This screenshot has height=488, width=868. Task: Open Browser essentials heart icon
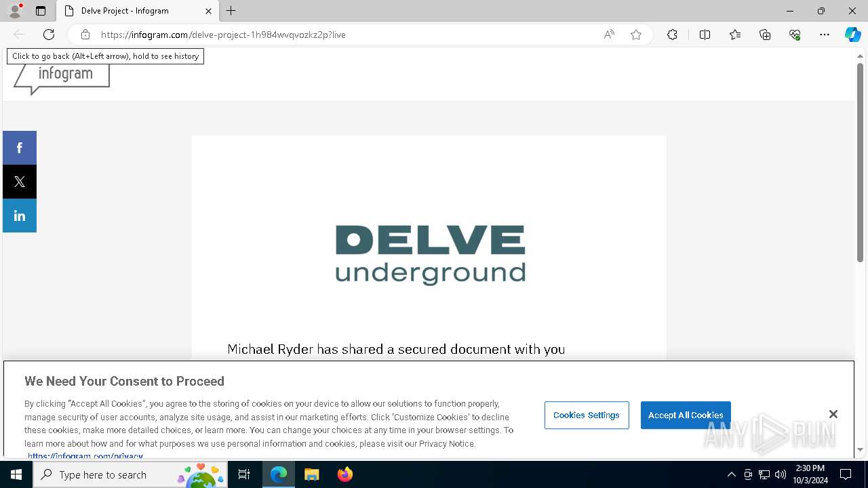point(795,35)
